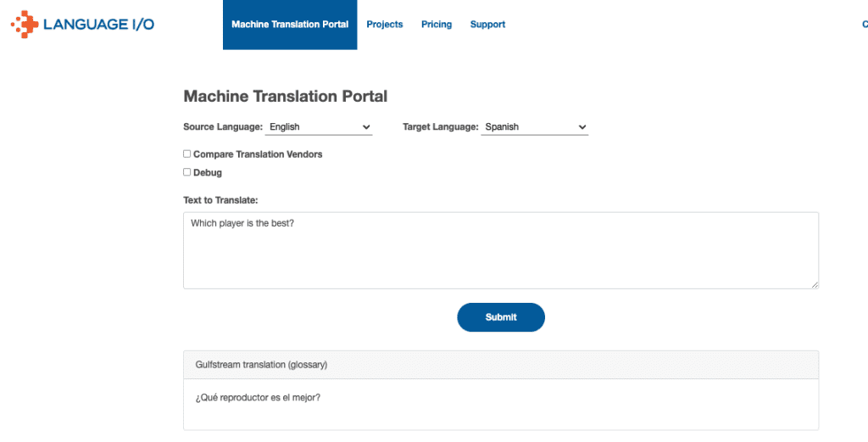Click the Gulfstream translation (glossary) header
This screenshot has width=868, height=442.
261,365
